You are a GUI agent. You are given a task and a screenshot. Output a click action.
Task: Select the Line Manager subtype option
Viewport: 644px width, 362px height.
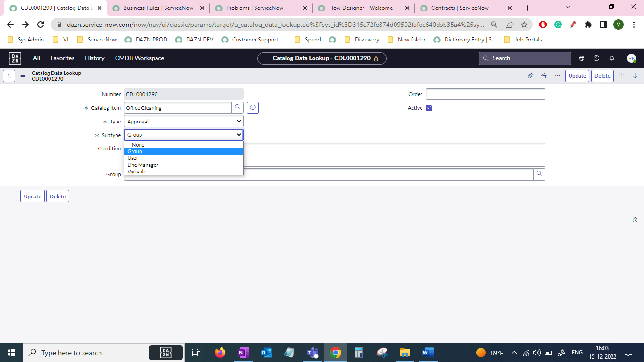coord(184,165)
